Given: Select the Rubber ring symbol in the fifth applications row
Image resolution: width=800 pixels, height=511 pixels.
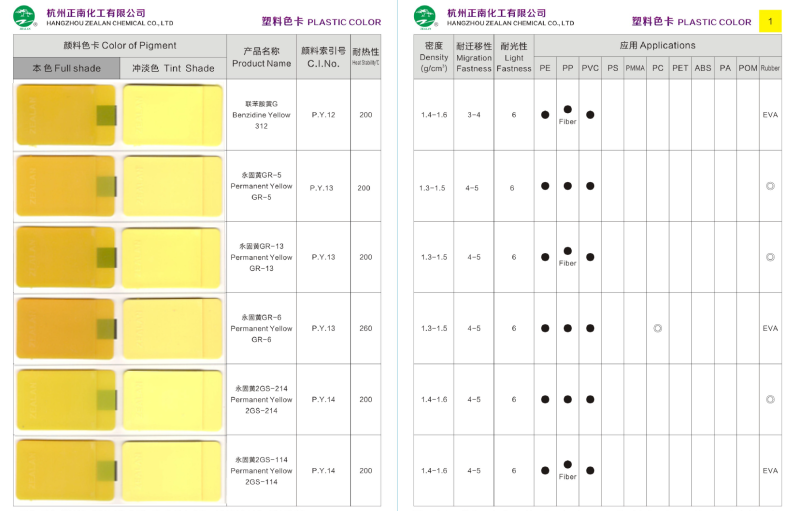Looking at the screenshot, I should [x=770, y=399].
